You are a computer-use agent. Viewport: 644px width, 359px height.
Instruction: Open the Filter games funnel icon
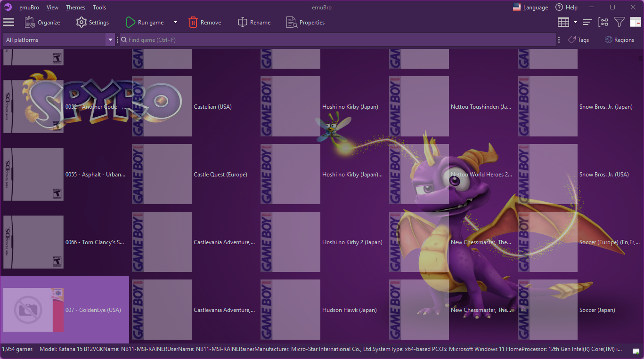619,22
